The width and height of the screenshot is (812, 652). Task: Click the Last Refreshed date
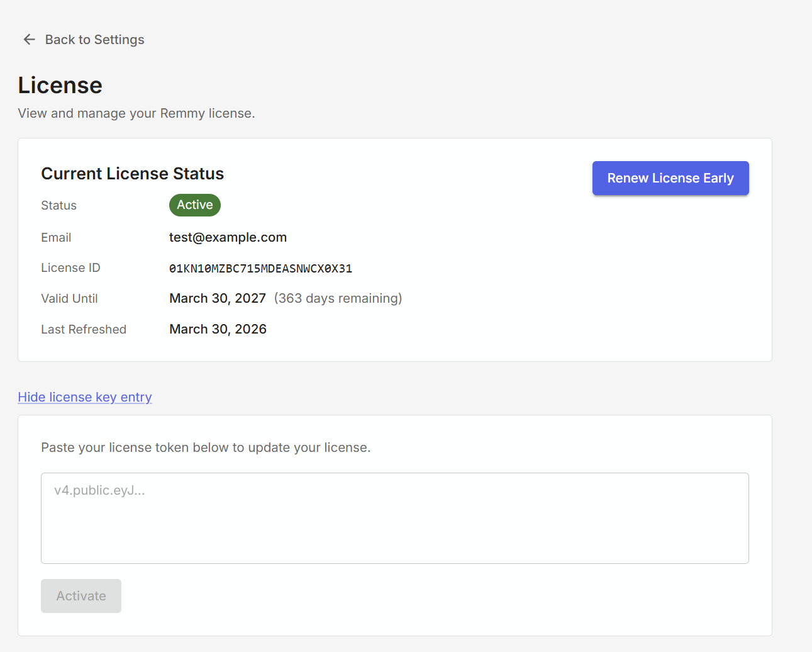(218, 329)
